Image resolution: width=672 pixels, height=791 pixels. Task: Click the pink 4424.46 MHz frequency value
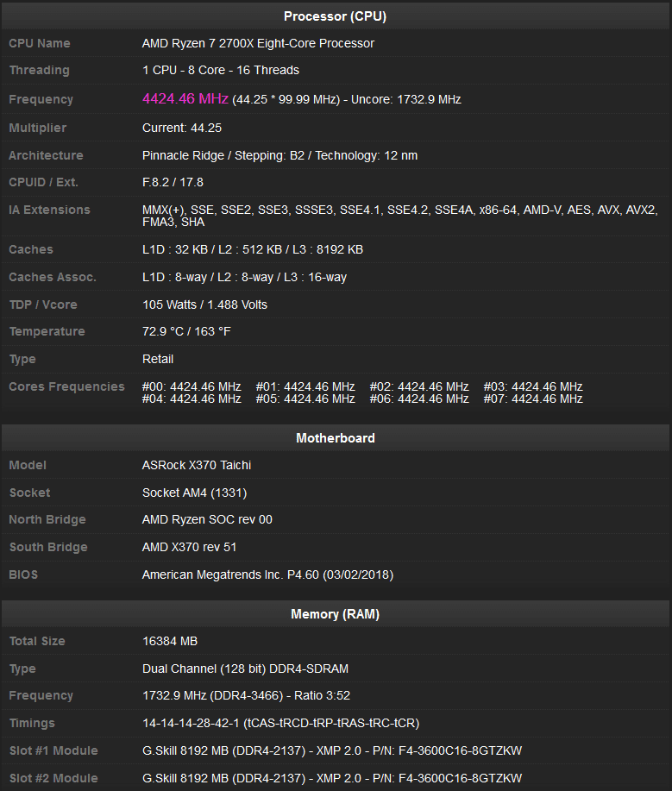(185, 98)
